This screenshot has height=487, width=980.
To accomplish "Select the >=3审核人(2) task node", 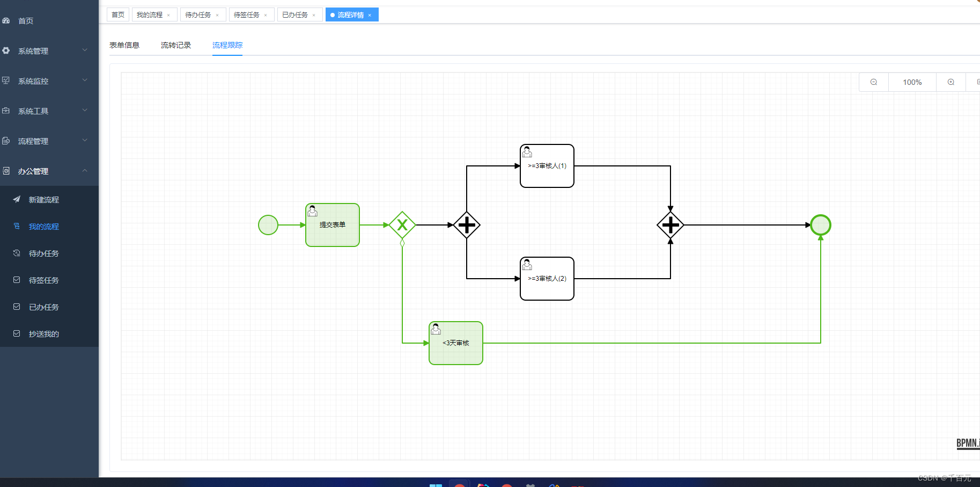I will point(547,279).
